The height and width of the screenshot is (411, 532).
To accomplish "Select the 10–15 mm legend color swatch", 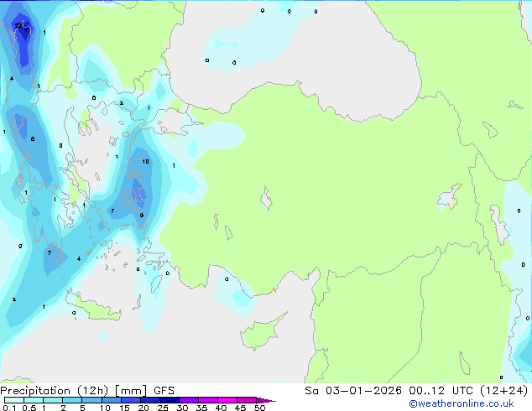I will [111, 400].
